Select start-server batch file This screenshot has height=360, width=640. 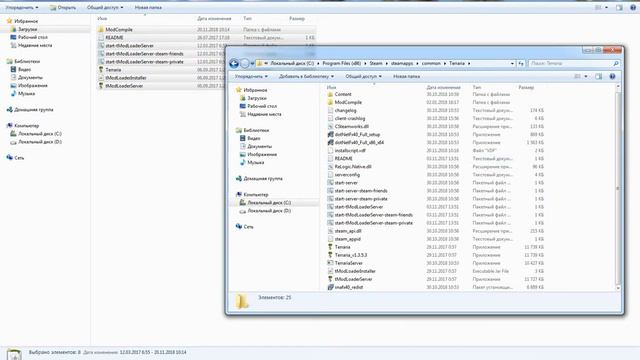tap(346, 183)
